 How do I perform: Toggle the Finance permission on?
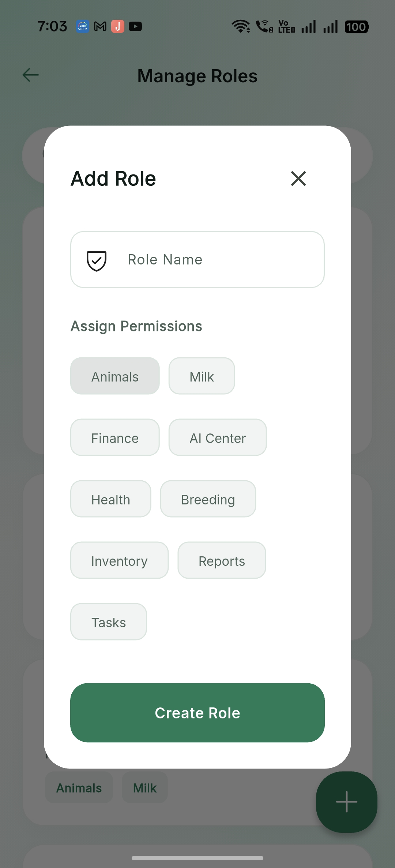coord(115,437)
